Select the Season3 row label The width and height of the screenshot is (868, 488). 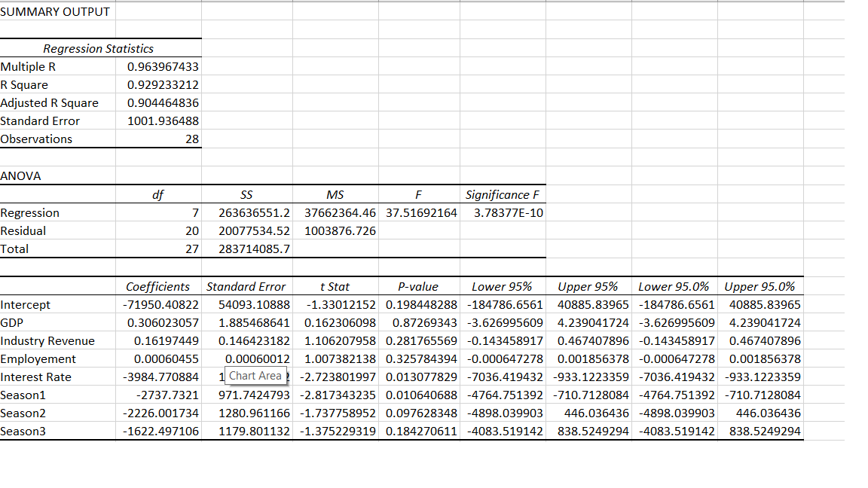[57, 431]
